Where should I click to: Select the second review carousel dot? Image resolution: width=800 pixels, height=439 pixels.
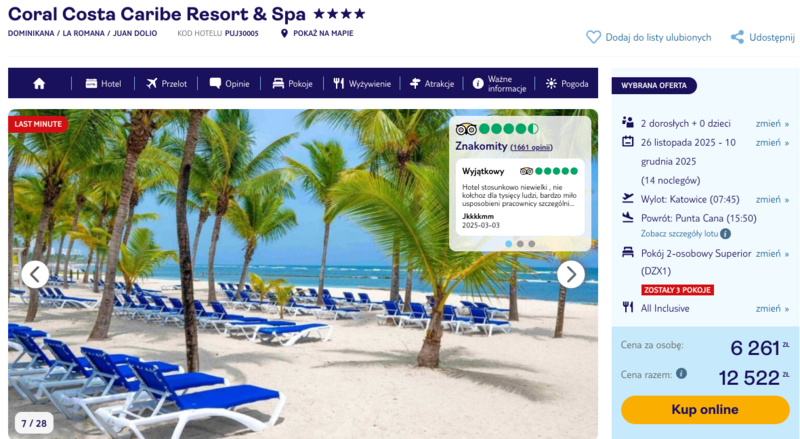[x=520, y=244]
